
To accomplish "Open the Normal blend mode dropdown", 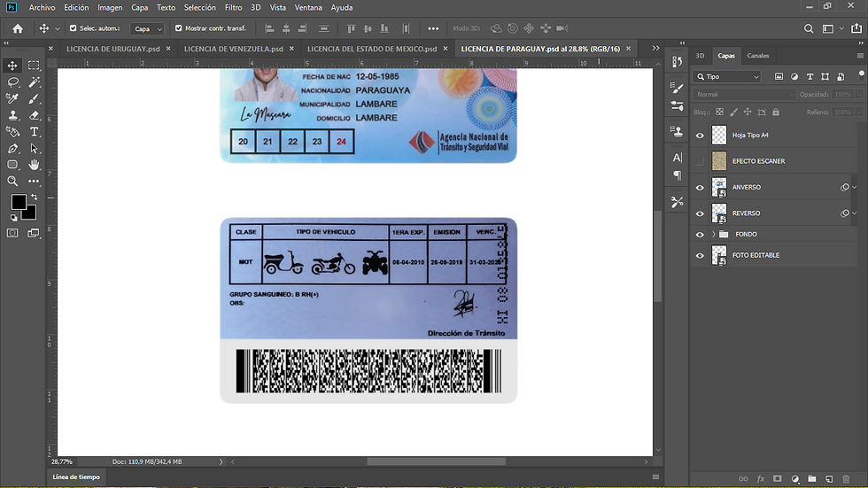I will point(743,95).
